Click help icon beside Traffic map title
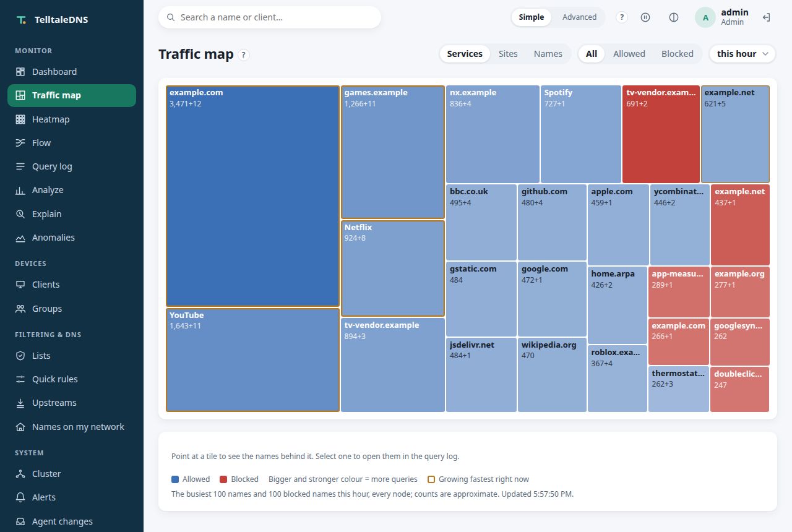 (x=244, y=54)
